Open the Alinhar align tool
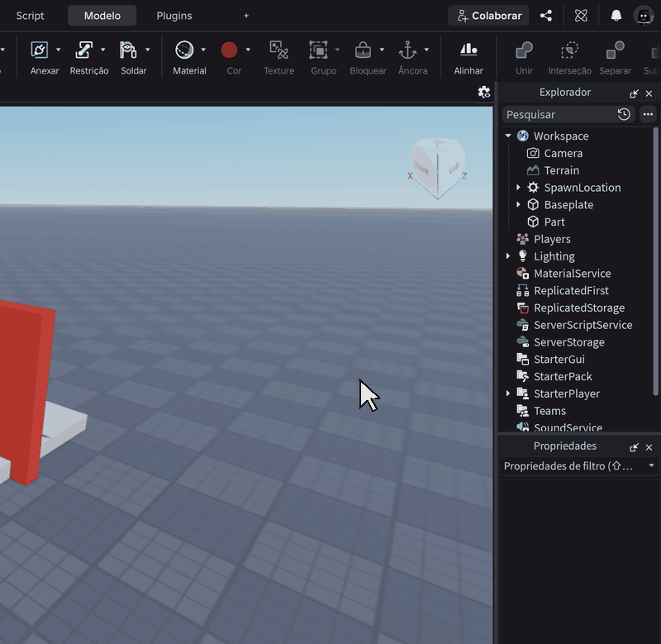 pos(468,50)
